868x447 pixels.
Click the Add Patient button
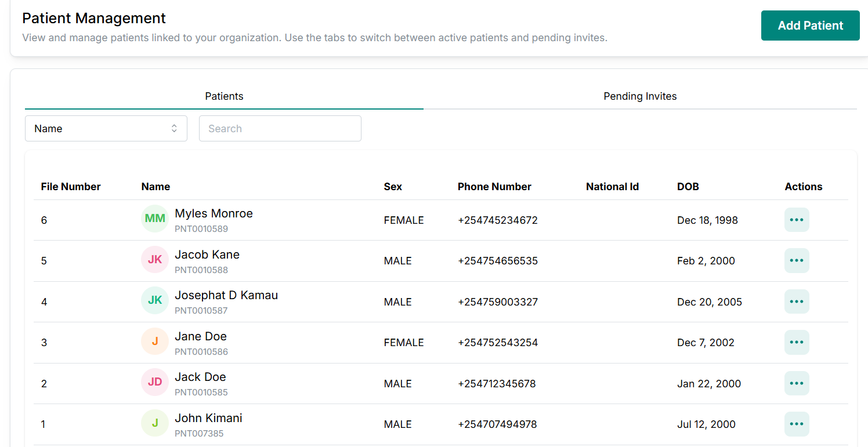(810, 26)
